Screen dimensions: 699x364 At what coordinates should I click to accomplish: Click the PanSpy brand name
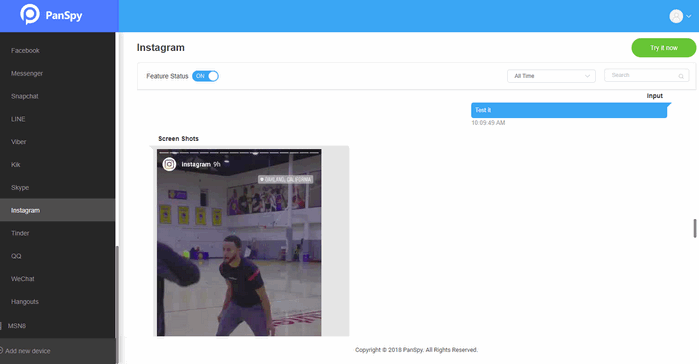(x=64, y=16)
